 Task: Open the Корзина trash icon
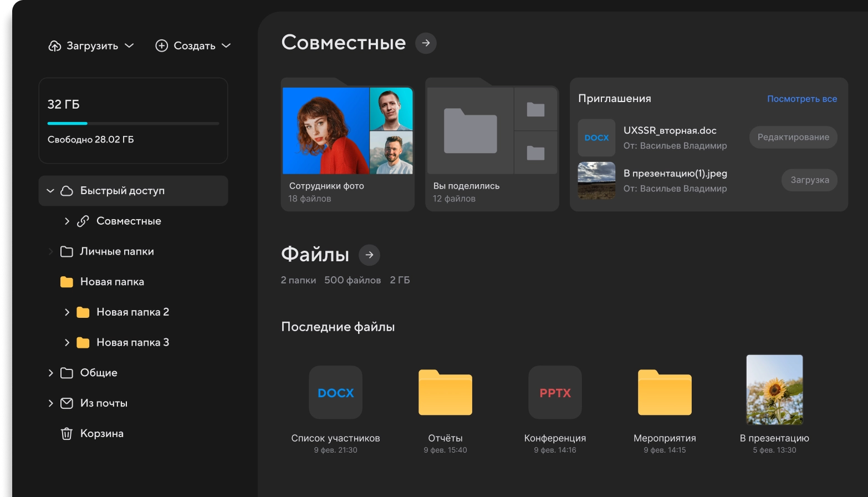pyautogui.click(x=67, y=434)
